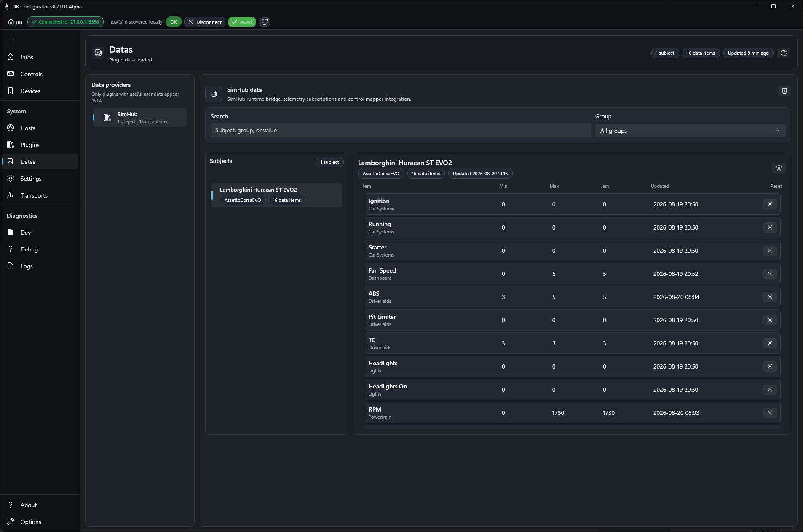Reset the Ignition item
This screenshot has width=803, height=532.
(770, 204)
